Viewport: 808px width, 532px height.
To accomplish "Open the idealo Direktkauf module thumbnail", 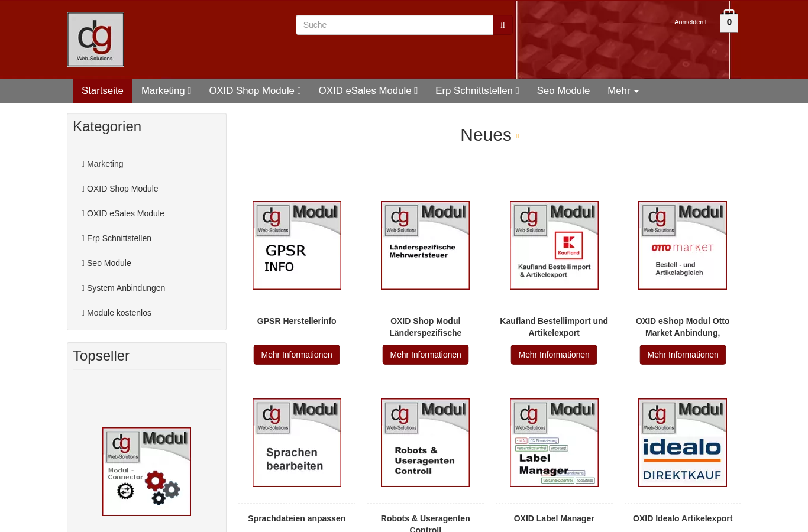I will [683, 443].
